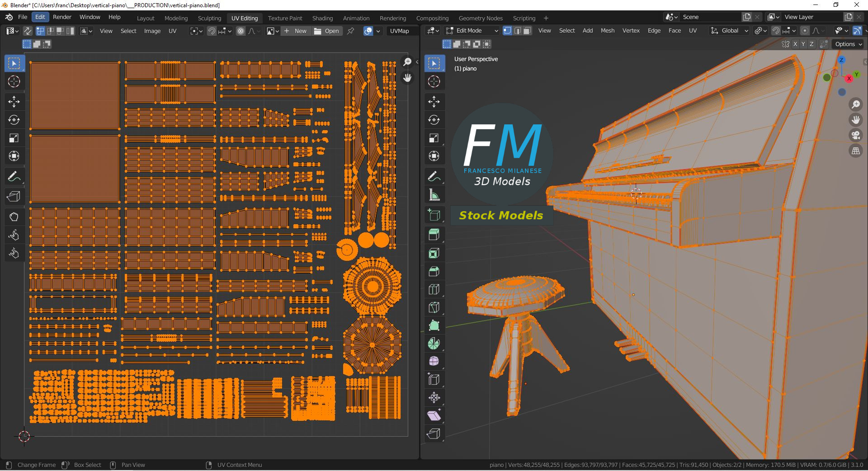
Task: Select the Grab sculpt tool in UV editor
Action: (14, 217)
